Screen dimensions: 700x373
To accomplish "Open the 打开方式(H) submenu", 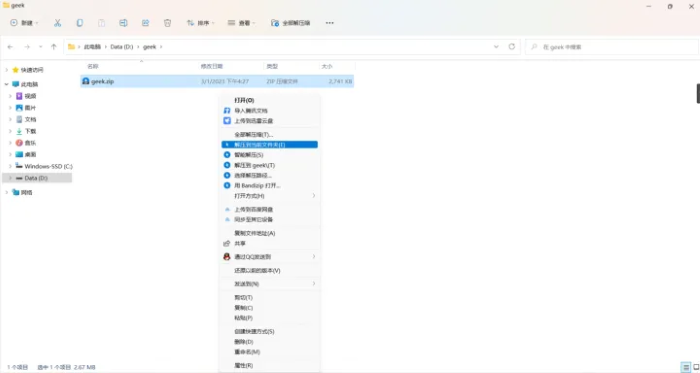I will point(270,196).
